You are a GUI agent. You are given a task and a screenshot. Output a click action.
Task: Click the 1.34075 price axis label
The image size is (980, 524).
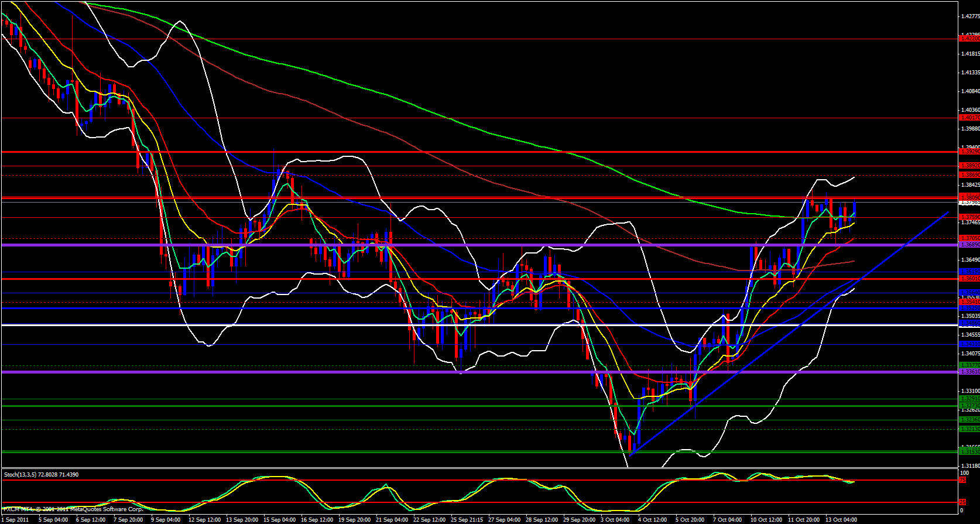point(970,354)
